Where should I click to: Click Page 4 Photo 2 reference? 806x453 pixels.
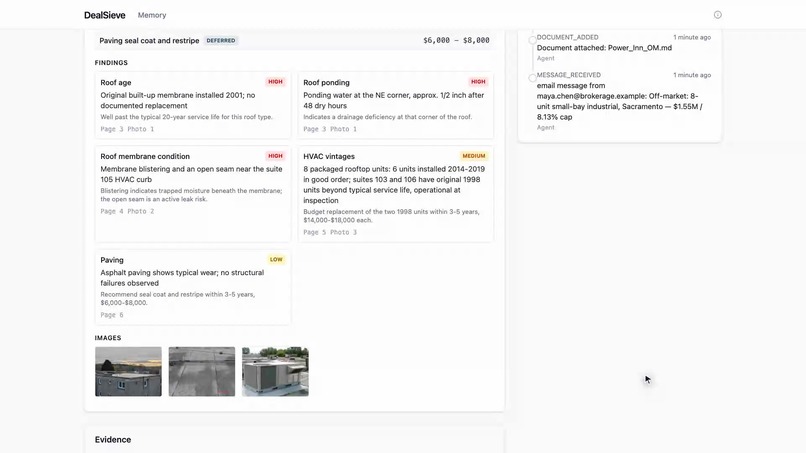(x=127, y=211)
